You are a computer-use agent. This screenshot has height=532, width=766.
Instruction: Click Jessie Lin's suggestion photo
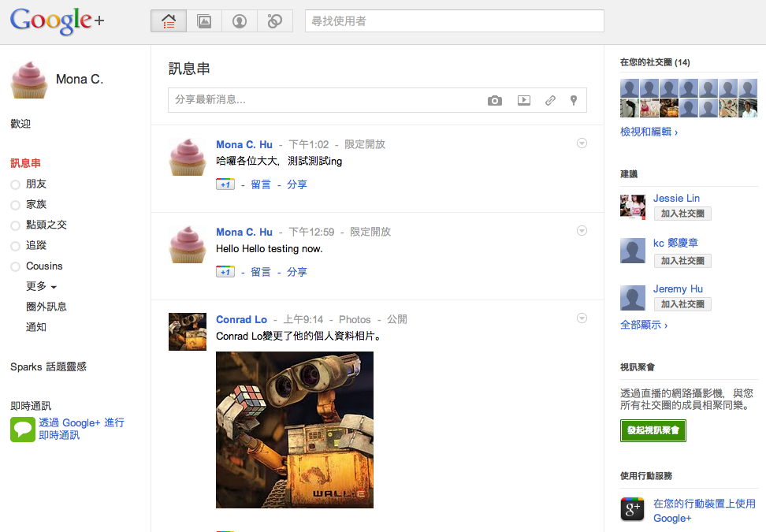click(x=633, y=207)
